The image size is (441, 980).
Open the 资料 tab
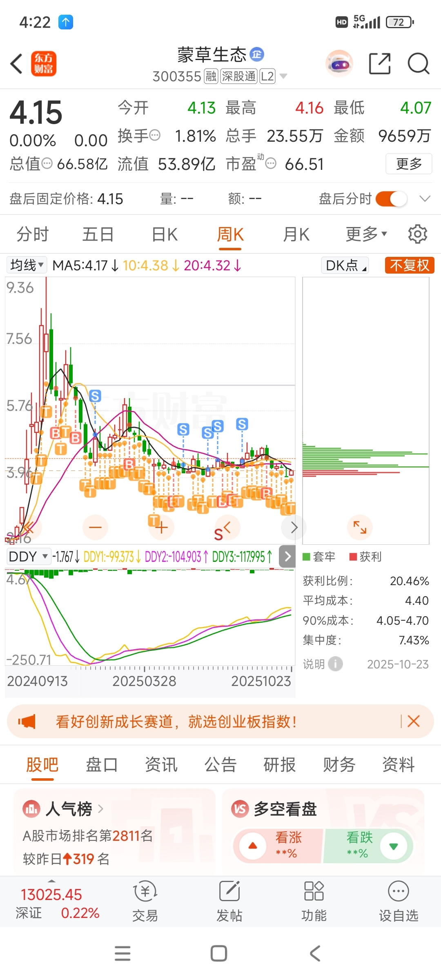pos(399,764)
